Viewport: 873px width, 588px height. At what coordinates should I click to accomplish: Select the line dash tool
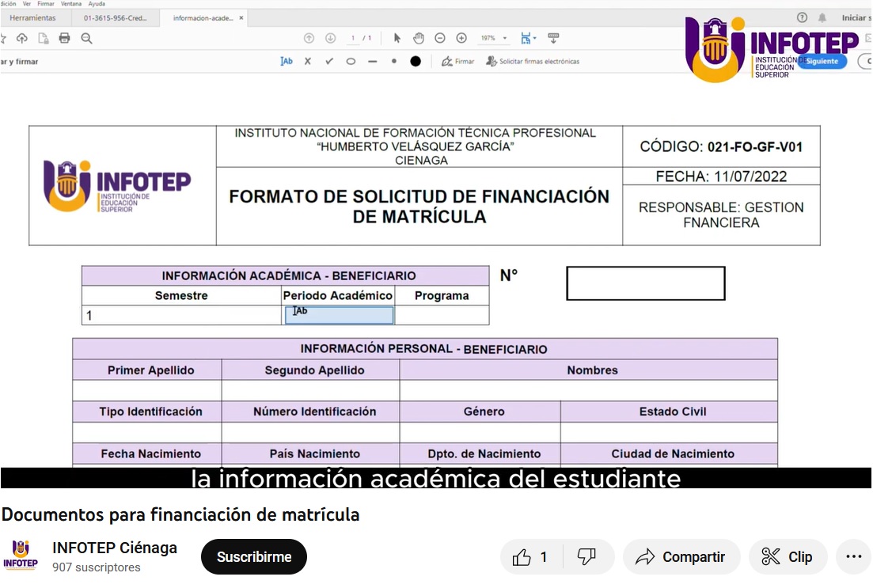pos(373,61)
